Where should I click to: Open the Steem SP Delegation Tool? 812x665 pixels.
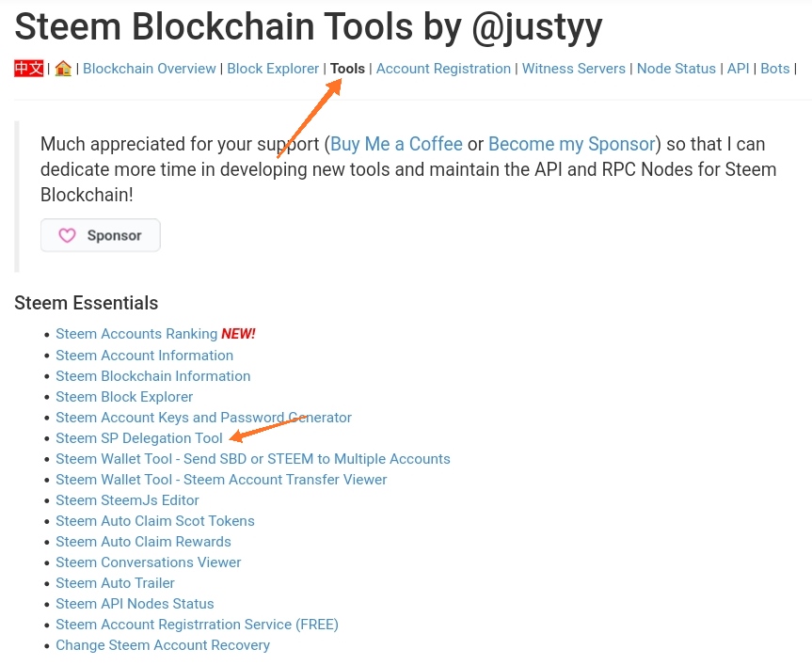click(139, 438)
